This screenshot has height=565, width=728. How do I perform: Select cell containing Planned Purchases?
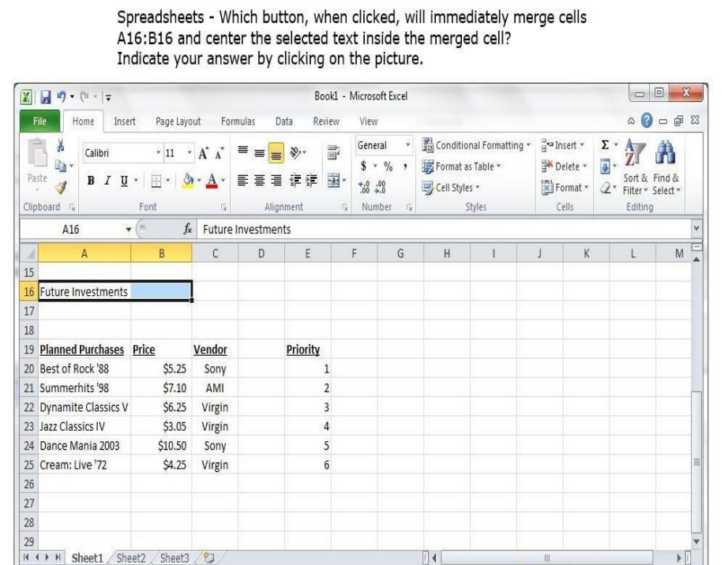point(84,350)
